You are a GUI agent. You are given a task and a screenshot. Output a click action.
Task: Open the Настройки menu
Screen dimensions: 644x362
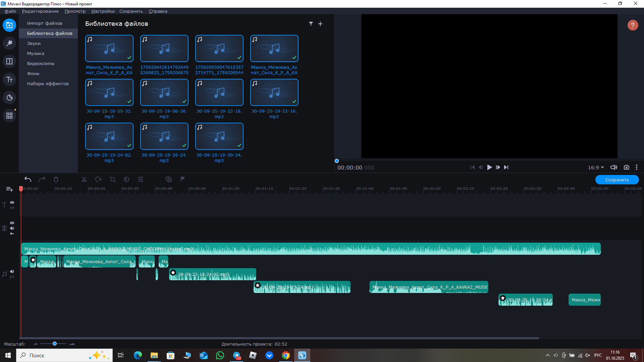click(103, 11)
